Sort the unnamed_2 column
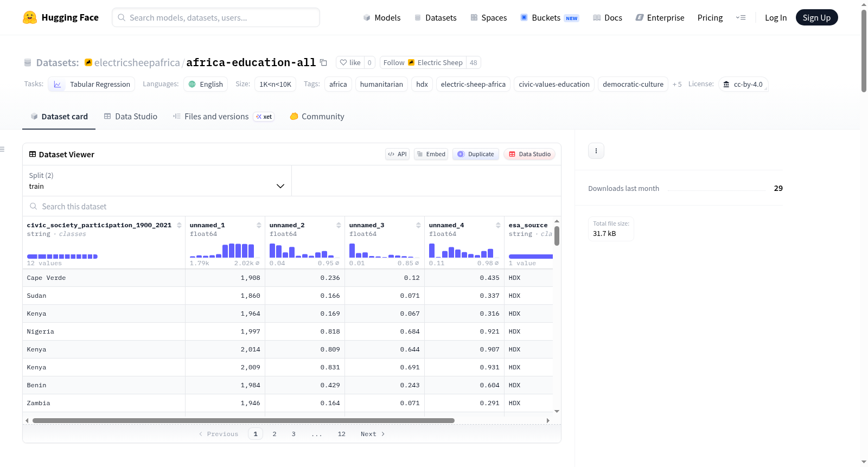This screenshot has width=868, height=467. [x=339, y=225]
